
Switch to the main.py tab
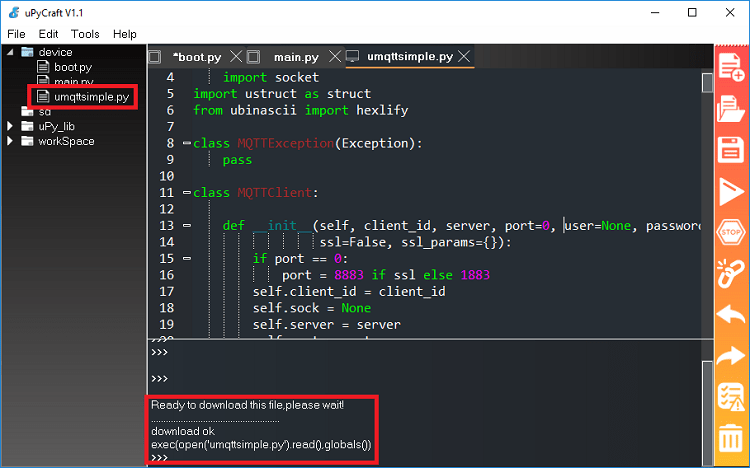(296, 57)
